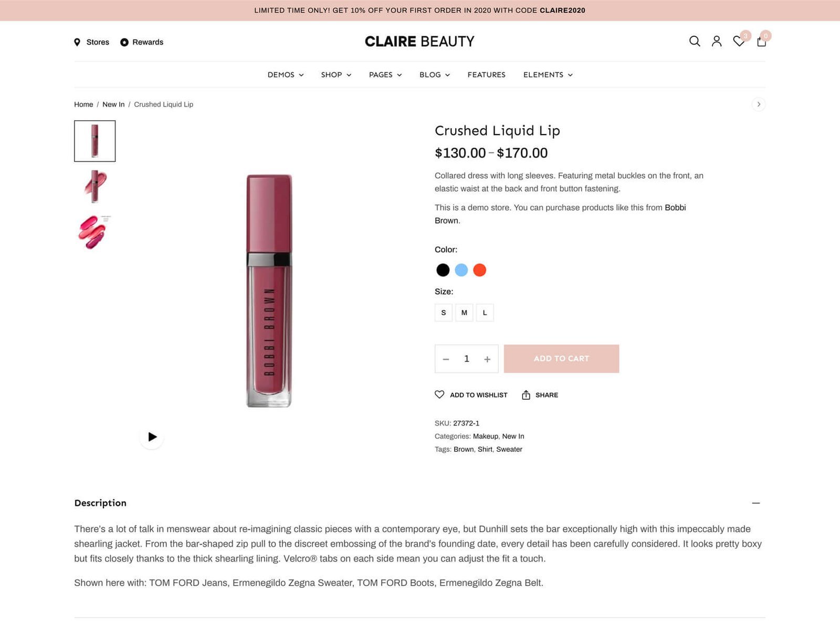Increase quantity with plus button
This screenshot has height=621, width=840.
point(487,359)
